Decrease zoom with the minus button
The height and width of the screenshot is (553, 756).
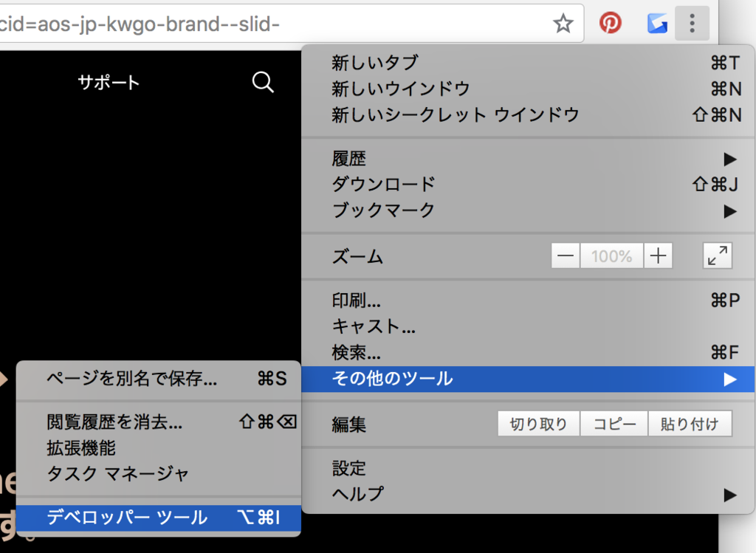coord(566,255)
